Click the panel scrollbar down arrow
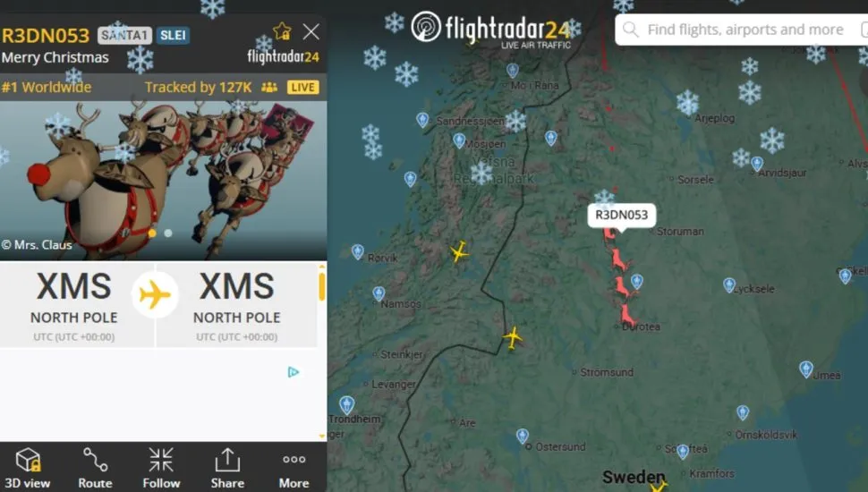The height and width of the screenshot is (492, 868). [322, 437]
